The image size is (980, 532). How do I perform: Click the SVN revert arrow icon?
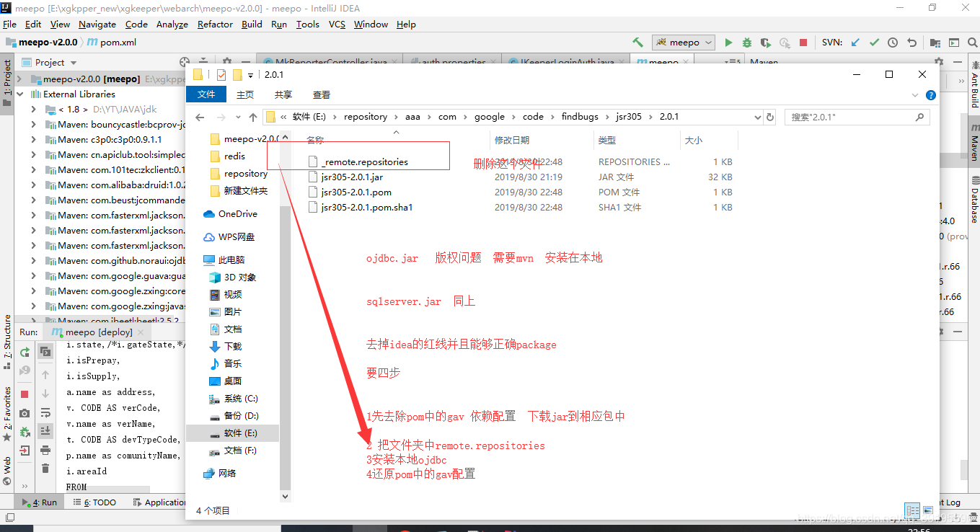click(x=911, y=43)
